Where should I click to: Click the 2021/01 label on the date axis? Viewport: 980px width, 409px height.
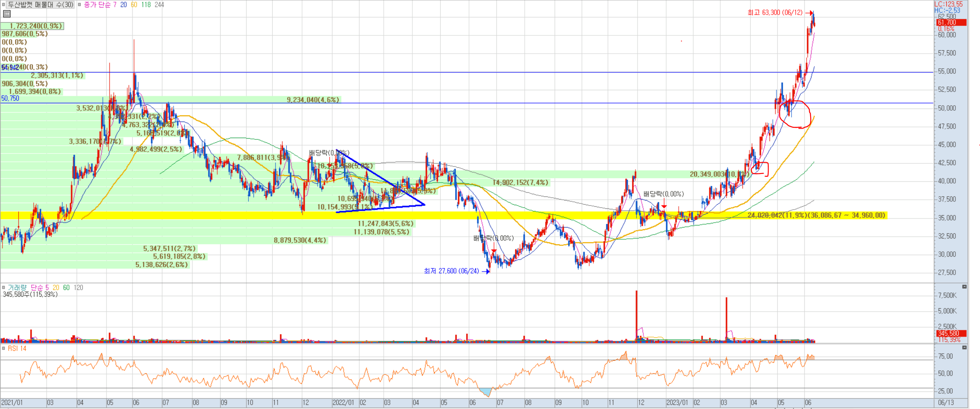coord(12,403)
